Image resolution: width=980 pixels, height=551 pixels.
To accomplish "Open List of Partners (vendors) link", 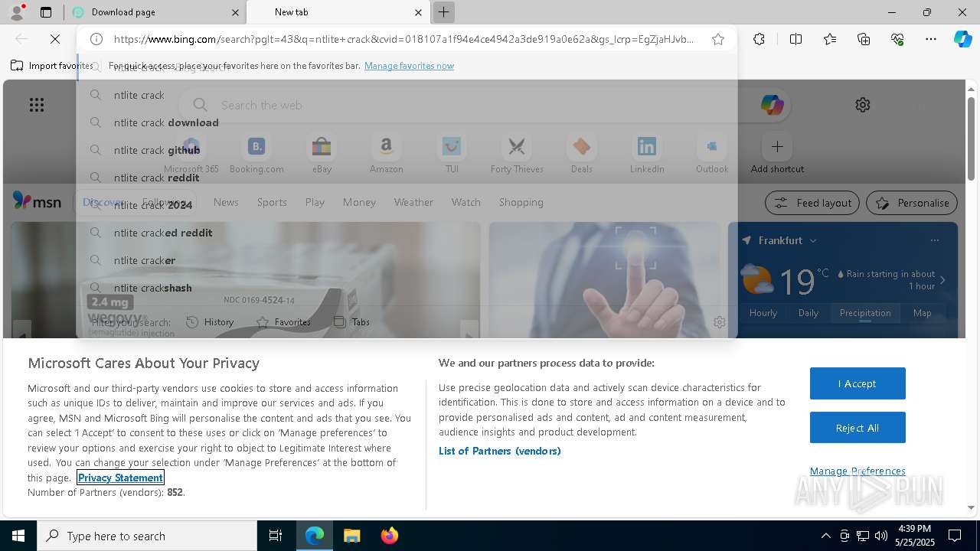I will (500, 451).
